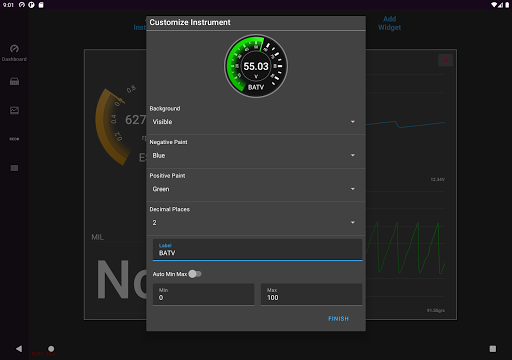
Task: Click Add Widget in the top bar
Action: [389, 23]
